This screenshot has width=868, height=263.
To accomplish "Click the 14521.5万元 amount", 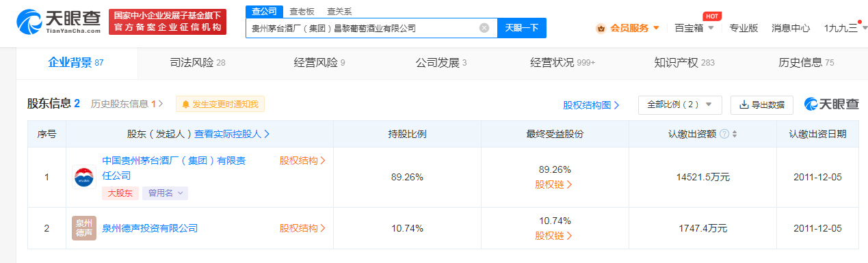I will pos(702,177).
